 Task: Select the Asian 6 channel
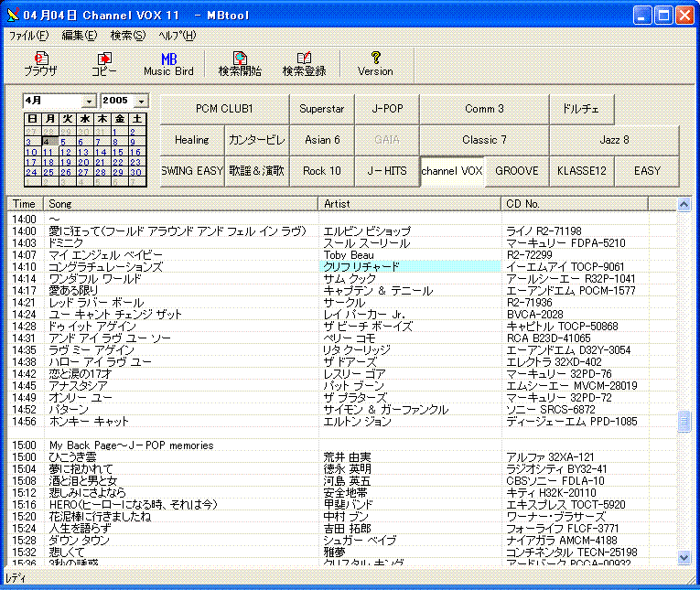(322, 140)
